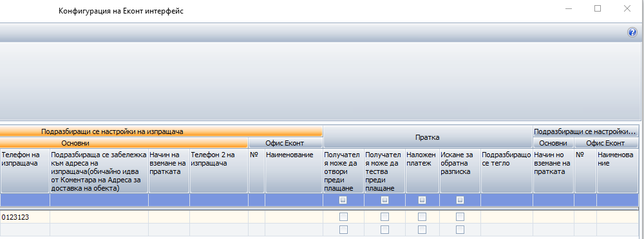The width and height of the screenshot is (644, 239).
Task: Tick Получателя може да тества filter checkbox
Action: pyautogui.click(x=384, y=200)
